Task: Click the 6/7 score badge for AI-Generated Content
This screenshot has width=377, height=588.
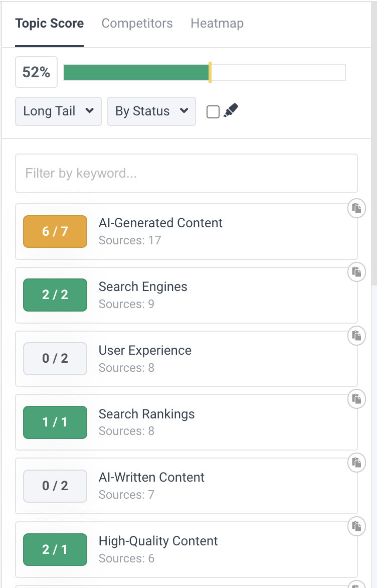Action: tap(55, 231)
